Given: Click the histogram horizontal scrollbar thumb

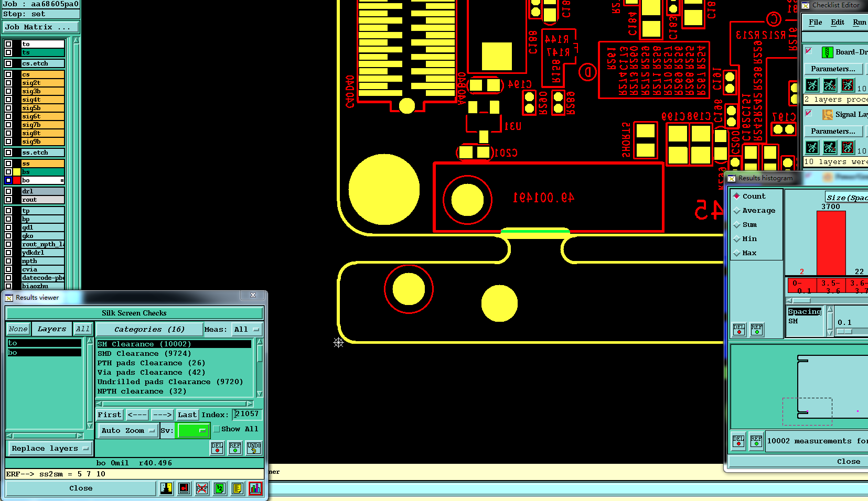Looking at the screenshot, I should click(x=802, y=301).
